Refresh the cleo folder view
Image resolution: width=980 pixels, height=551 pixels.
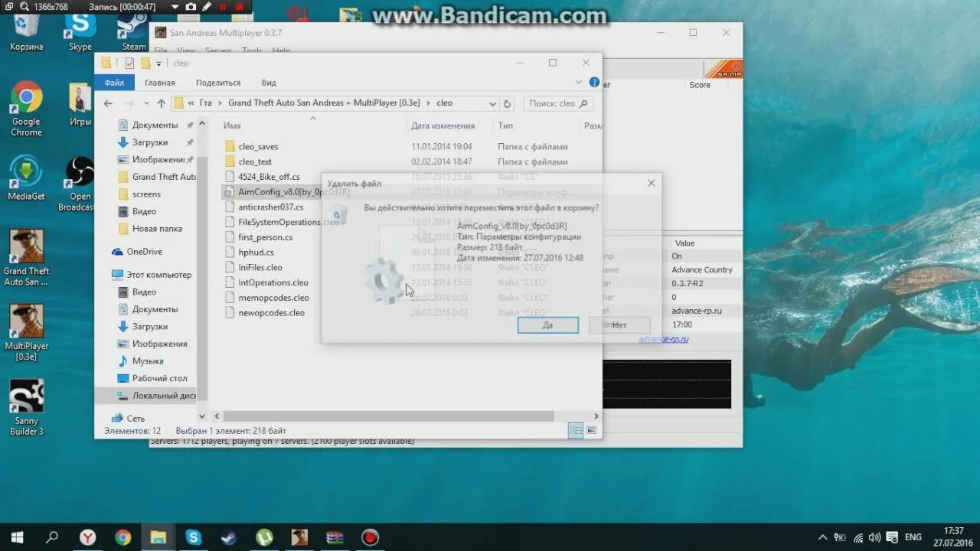point(507,103)
